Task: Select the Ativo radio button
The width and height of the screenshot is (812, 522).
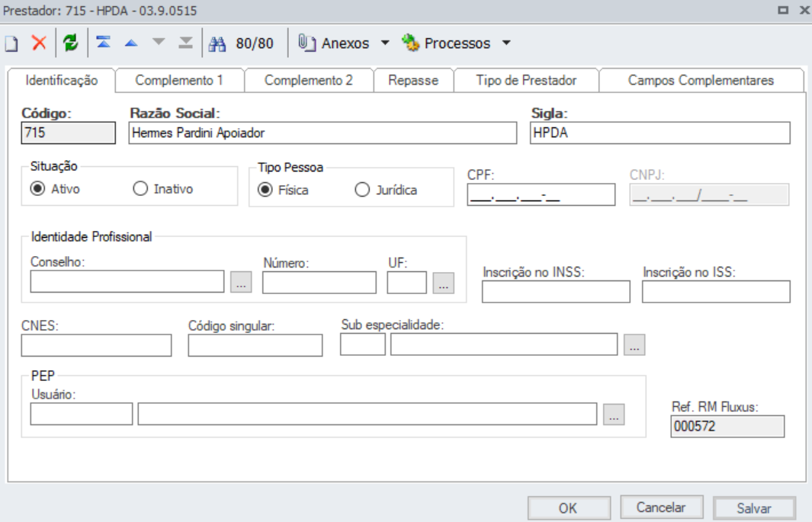Action: 37,189
